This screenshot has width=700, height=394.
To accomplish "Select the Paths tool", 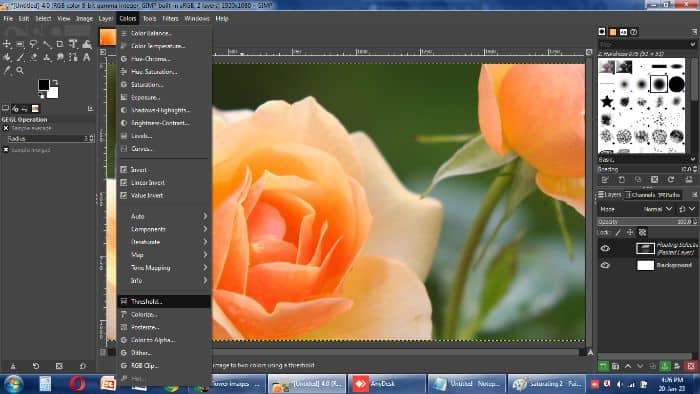I will [x=73, y=58].
